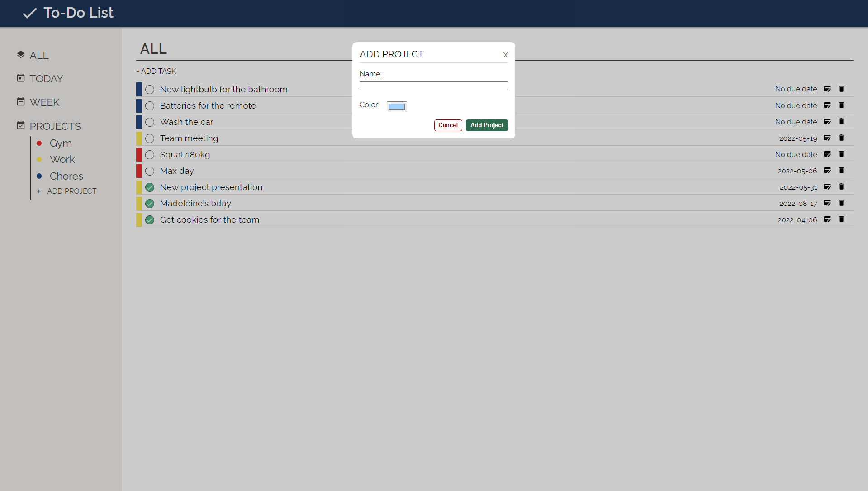868x491 pixels.
Task: Delete the 'Squat 180kg' task
Action: pos(841,154)
